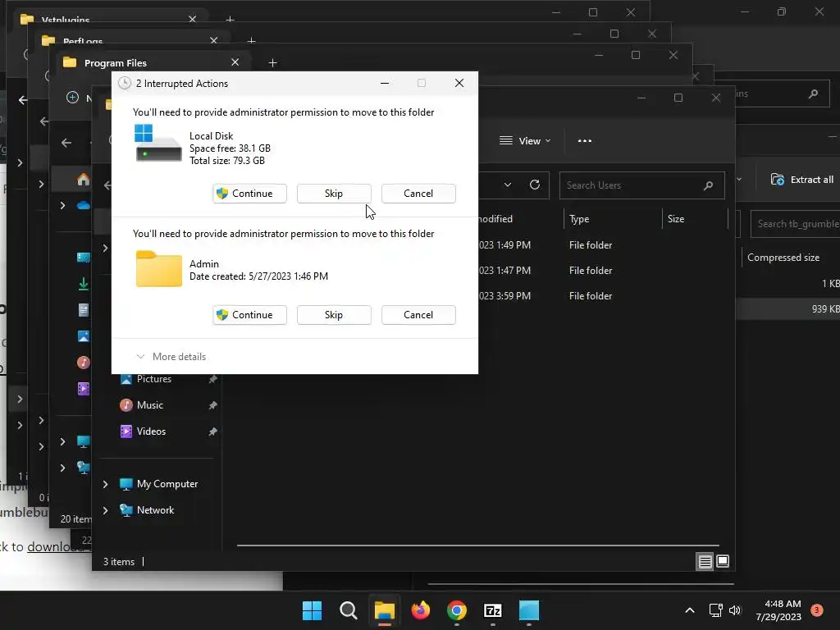Screen dimensions: 840x630
Task: Open taskbar Search
Action: click(x=348, y=610)
